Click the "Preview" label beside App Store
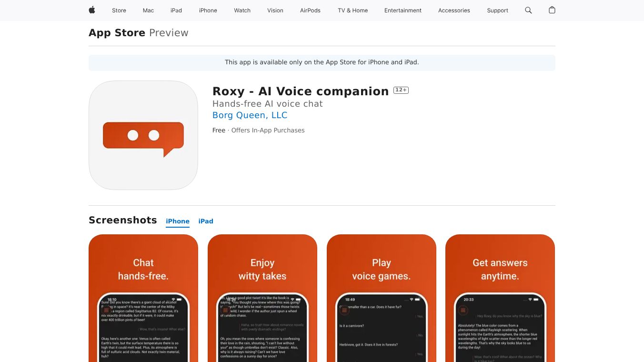 [x=169, y=33]
